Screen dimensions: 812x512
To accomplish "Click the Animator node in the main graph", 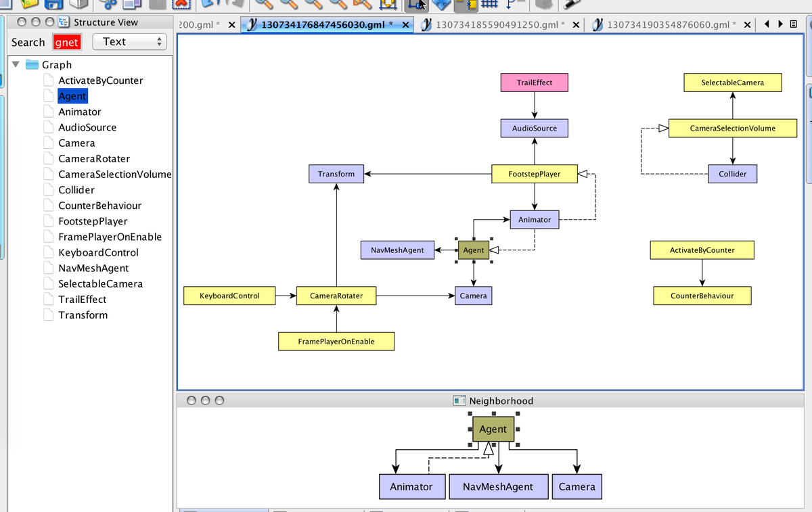I will (x=535, y=220).
